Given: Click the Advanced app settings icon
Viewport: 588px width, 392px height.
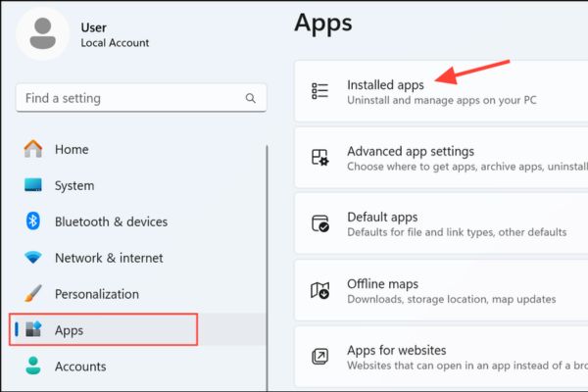Looking at the screenshot, I should (320, 159).
